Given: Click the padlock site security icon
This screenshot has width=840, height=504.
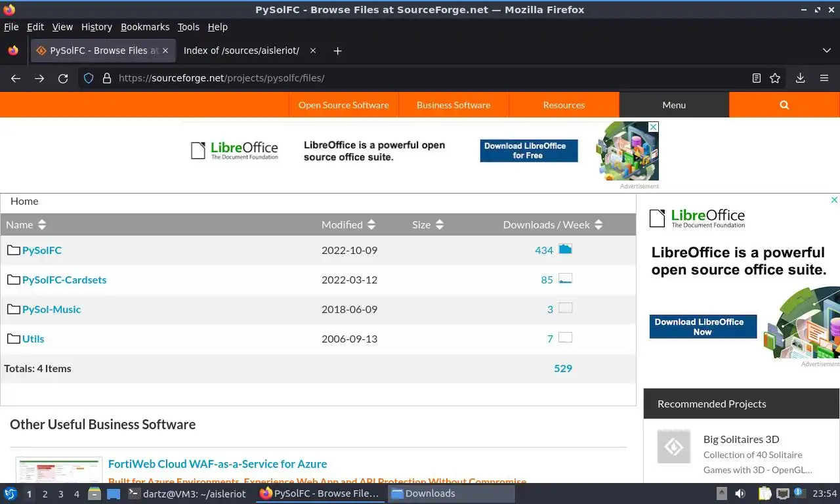Looking at the screenshot, I should coord(107,78).
